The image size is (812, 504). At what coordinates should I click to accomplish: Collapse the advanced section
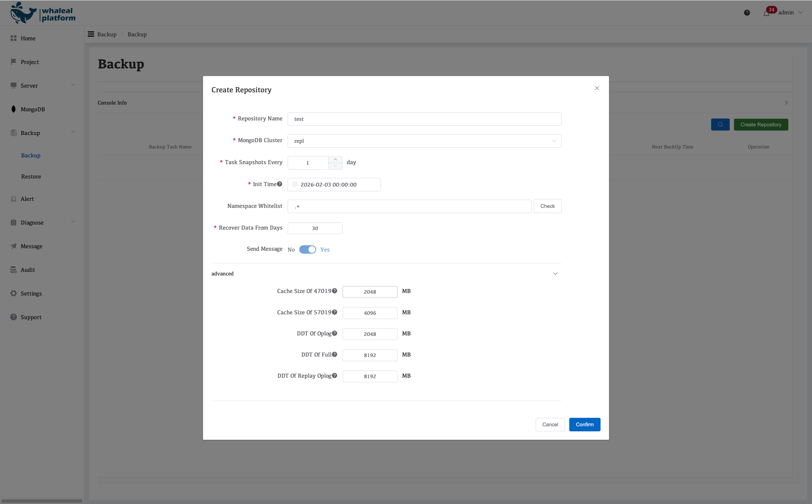555,274
